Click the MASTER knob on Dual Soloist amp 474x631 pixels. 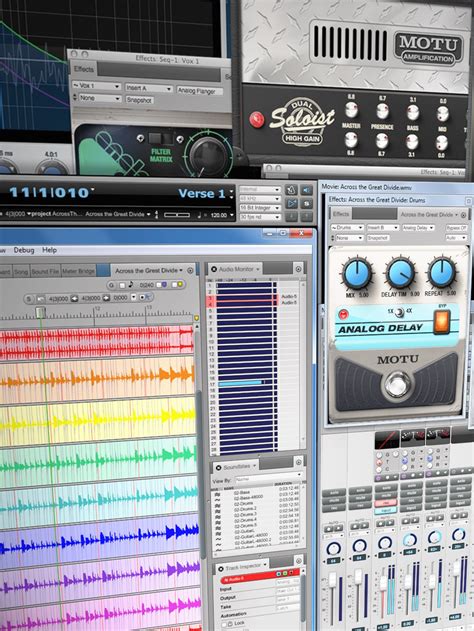tap(351, 110)
